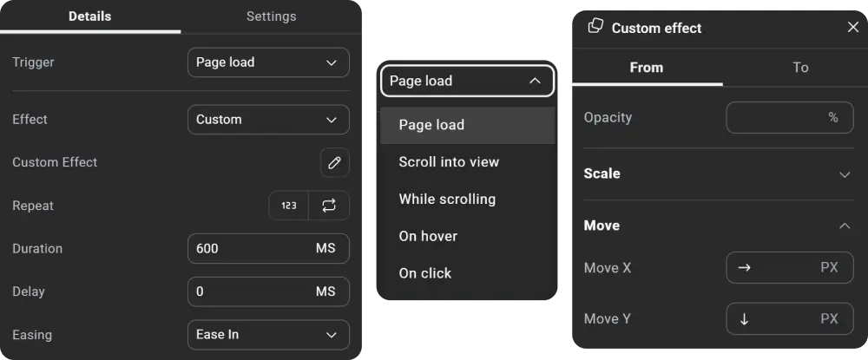868x360 pixels.
Task: Pick the On hover trigger option
Action: tap(428, 236)
